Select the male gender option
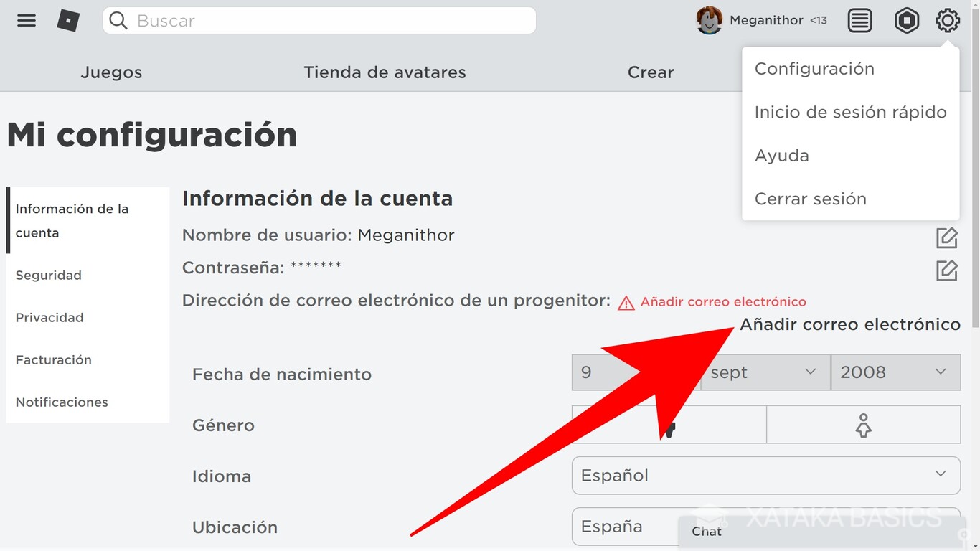The width and height of the screenshot is (980, 551). pyautogui.click(x=669, y=424)
